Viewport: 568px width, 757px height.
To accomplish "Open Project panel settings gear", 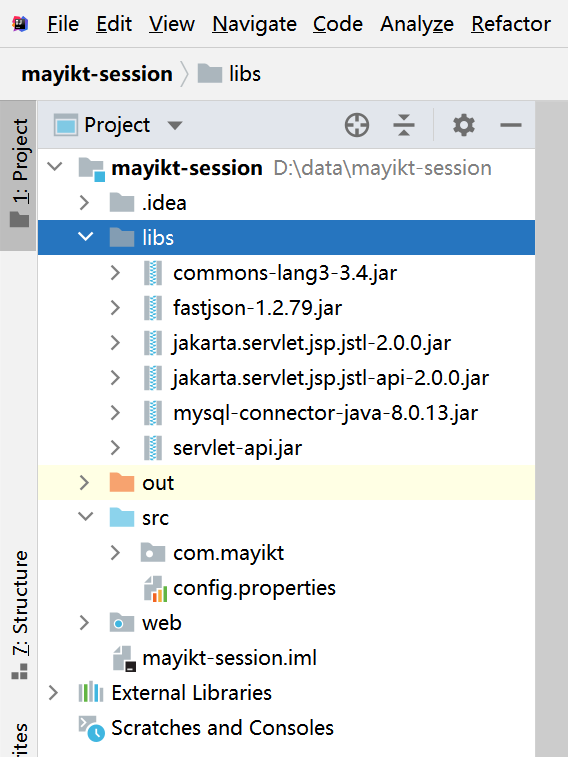I will (x=464, y=126).
